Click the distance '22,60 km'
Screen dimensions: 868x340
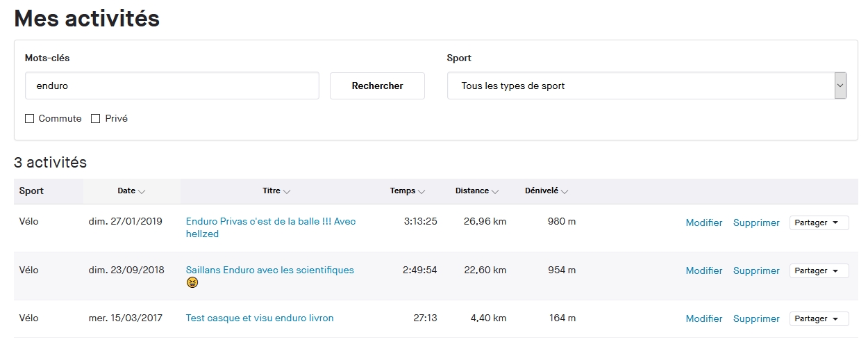485,270
